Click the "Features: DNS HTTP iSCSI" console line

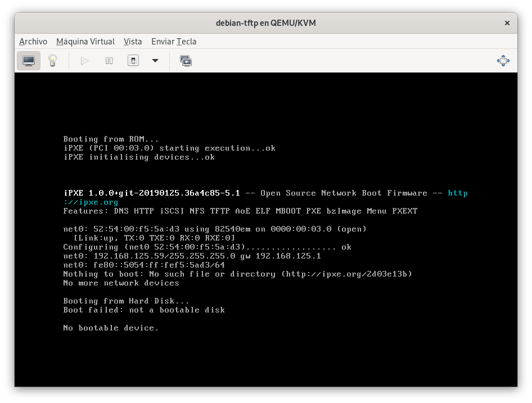point(240,211)
